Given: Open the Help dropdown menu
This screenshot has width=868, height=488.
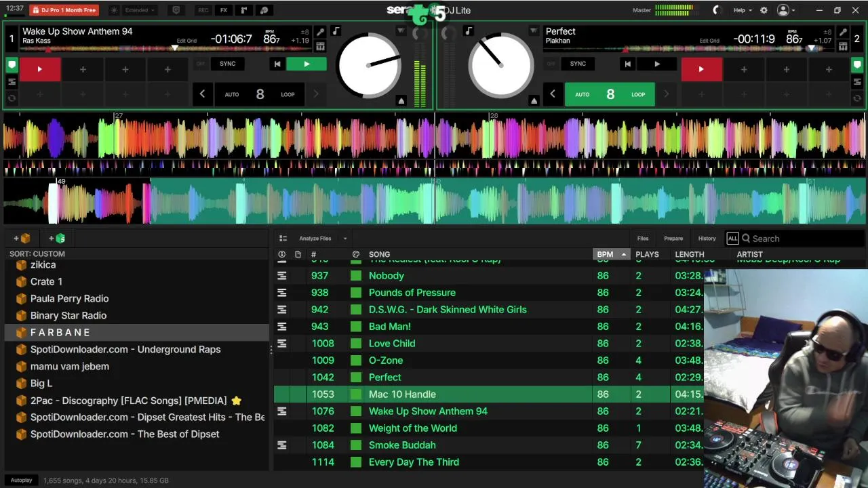Looking at the screenshot, I should tap(743, 10).
